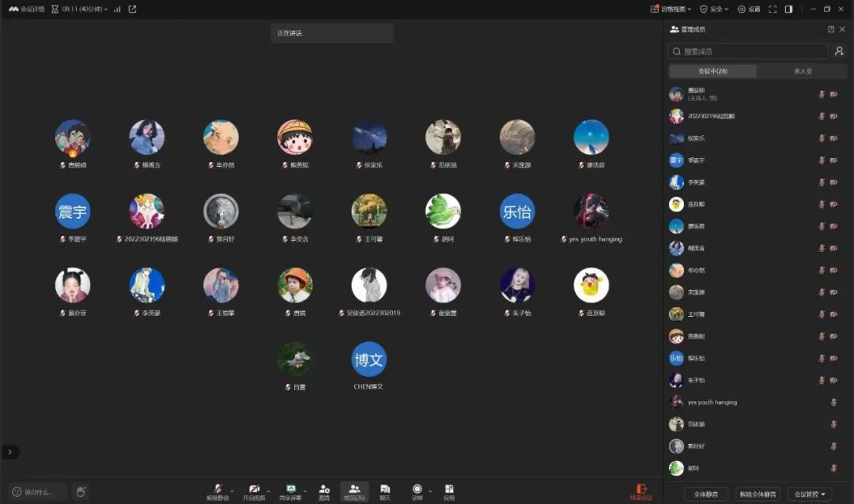Expand the 宫格视图 layout dropdown
854x504 pixels.
click(x=671, y=9)
